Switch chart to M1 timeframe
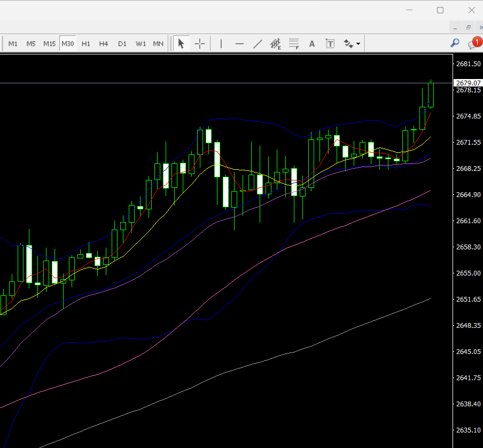 13,44
